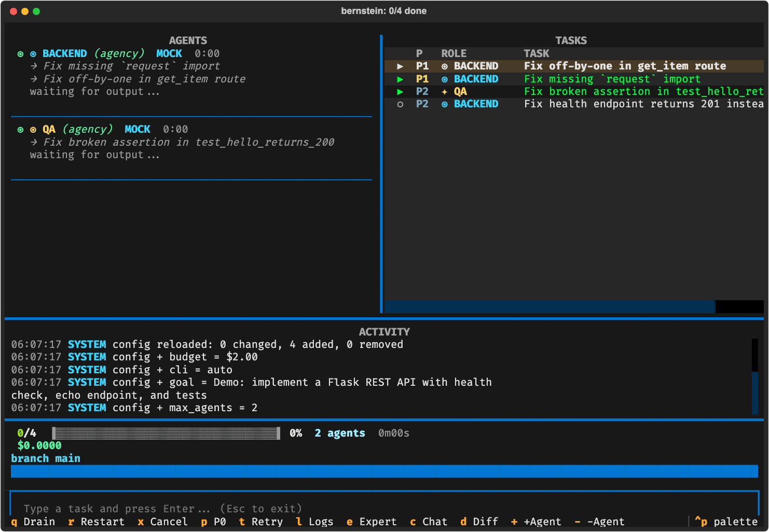Viewport: 769px width, 532px height.
Task: Click the ROLE column header in Tasks
Action: (454, 53)
